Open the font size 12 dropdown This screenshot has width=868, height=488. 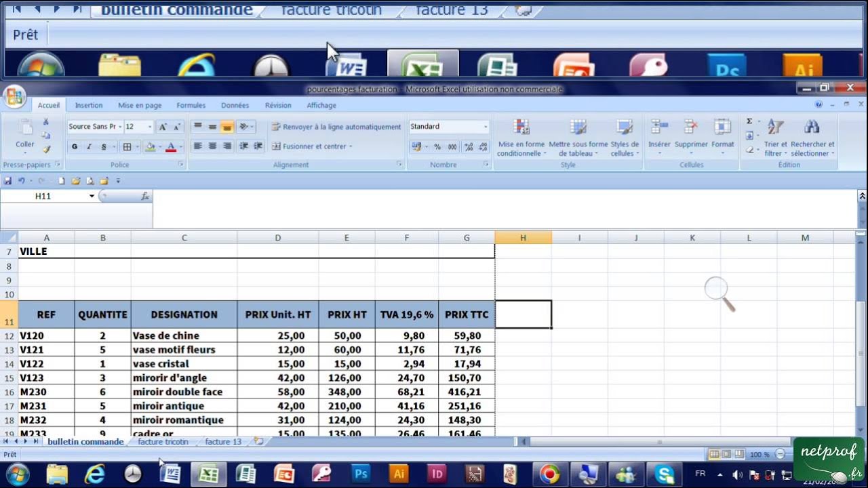pos(150,127)
